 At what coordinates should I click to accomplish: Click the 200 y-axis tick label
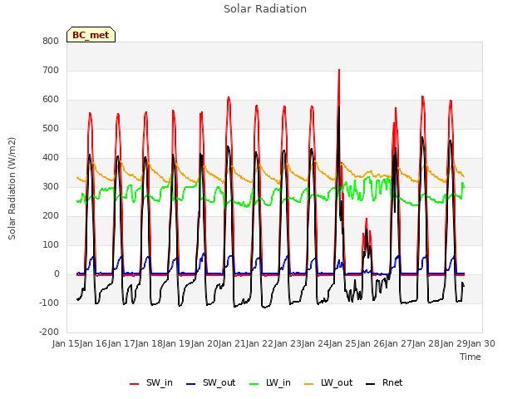[51, 216]
